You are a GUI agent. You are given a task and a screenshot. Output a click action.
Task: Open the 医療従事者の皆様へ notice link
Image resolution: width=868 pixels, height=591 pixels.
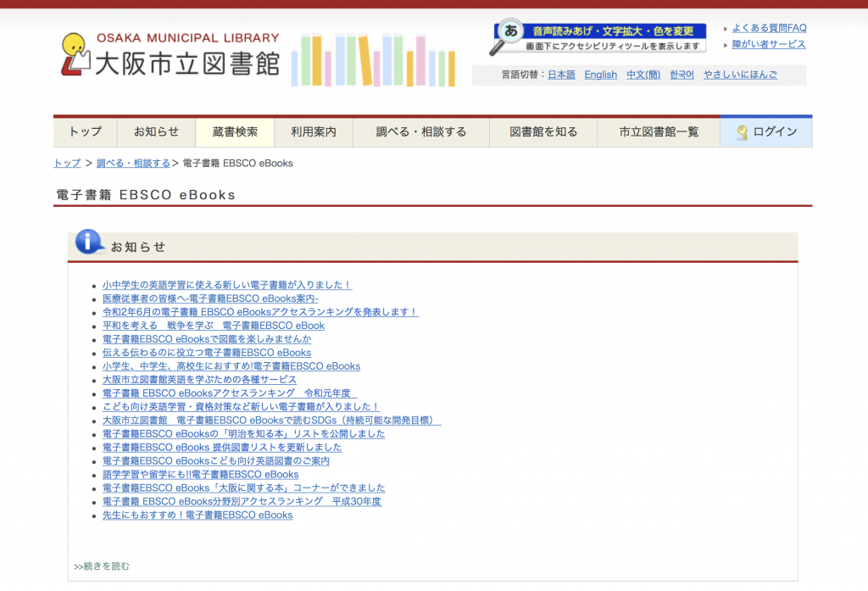[x=210, y=298]
